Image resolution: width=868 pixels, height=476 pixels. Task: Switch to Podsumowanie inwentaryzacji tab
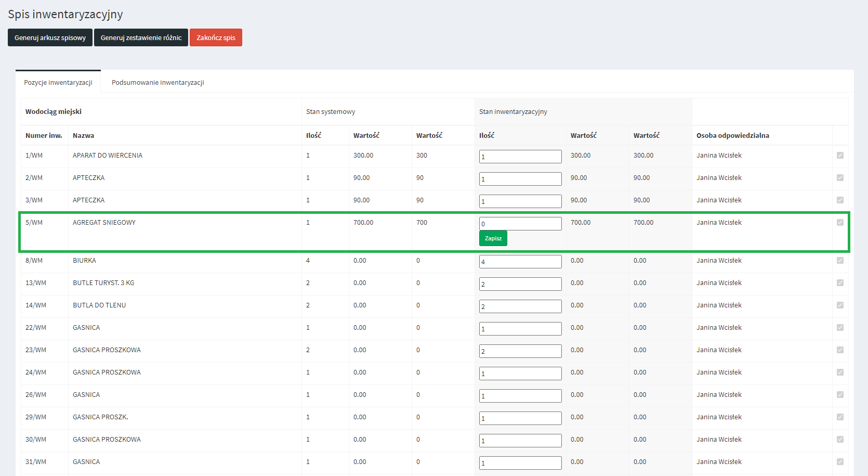pos(157,82)
